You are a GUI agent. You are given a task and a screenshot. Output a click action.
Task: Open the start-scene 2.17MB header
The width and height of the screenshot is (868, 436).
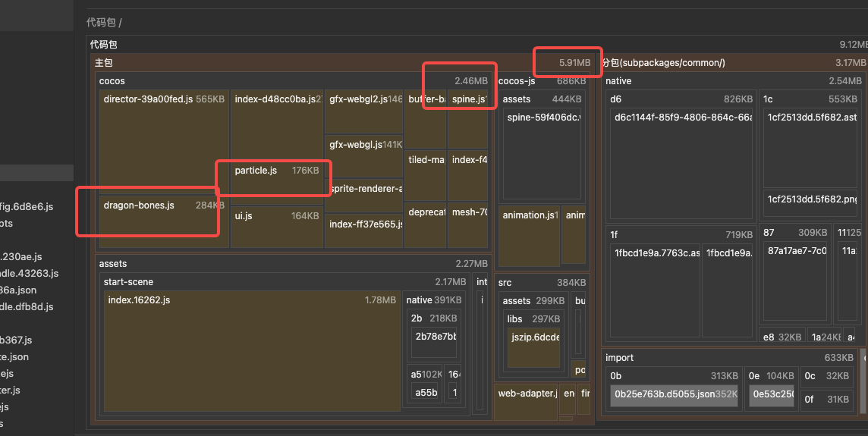[x=285, y=281]
